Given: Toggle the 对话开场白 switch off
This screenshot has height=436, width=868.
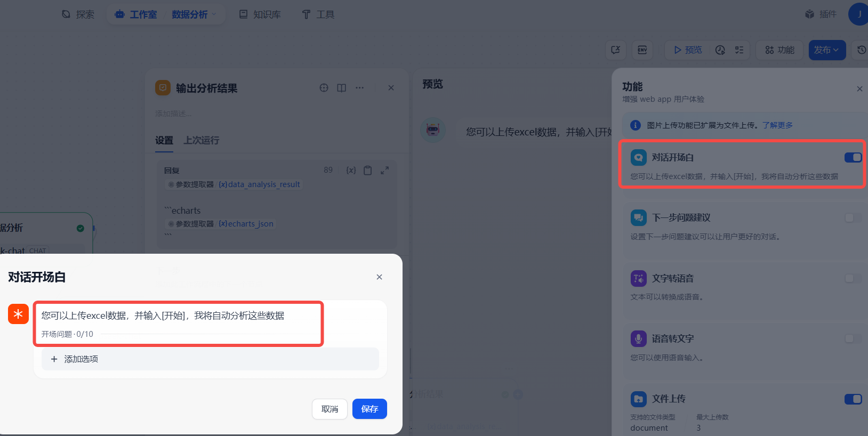Looking at the screenshot, I should (853, 157).
